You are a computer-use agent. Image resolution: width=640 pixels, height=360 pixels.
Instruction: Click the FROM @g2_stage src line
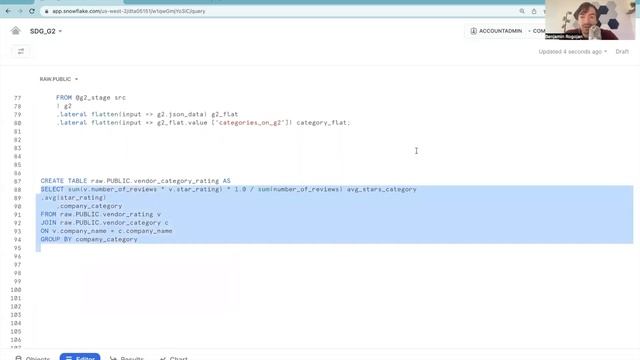[x=91, y=98]
